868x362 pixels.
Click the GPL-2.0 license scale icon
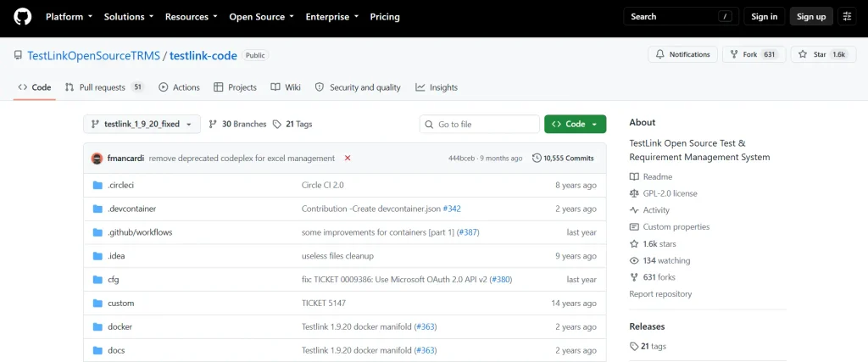634,193
